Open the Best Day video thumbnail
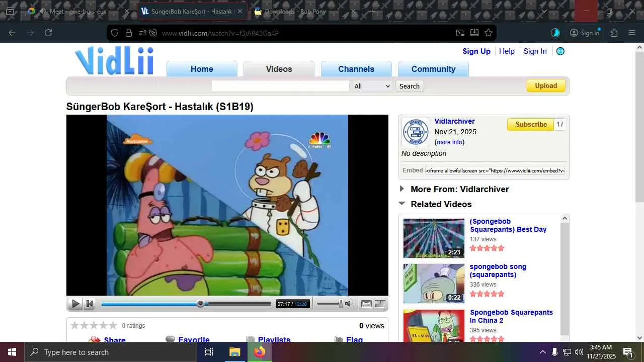Screen dimensions: 644x362 pyautogui.click(x=434, y=238)
